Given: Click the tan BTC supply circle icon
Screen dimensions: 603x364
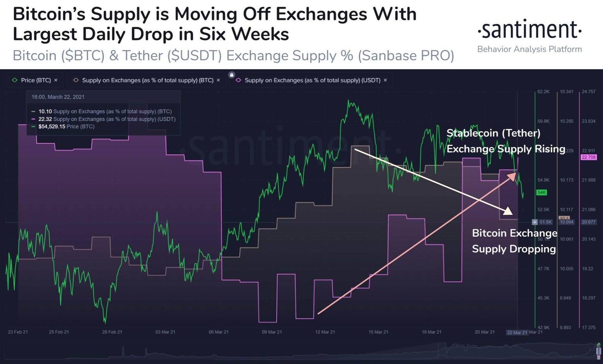Looking at the screenshot, I should (x=76, y=80).
